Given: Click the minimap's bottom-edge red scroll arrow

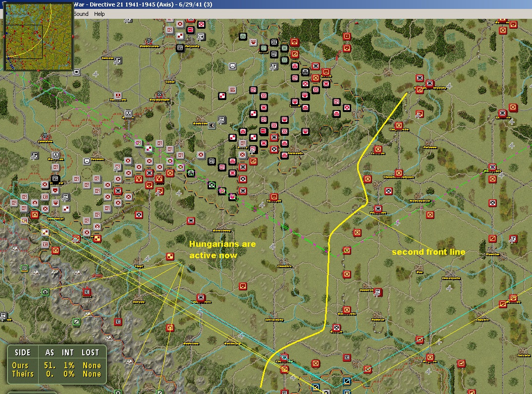Looking at the screenshot, I should [38, 70].
